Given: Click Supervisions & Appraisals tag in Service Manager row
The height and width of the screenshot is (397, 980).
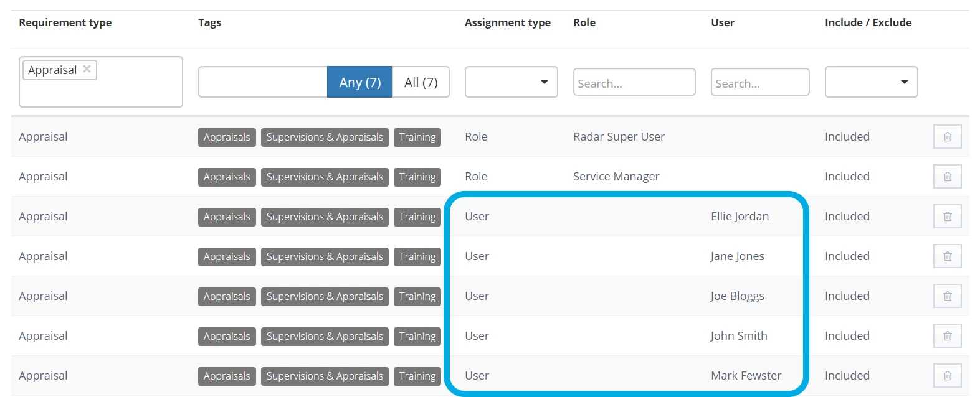Looking at the screenshot, I should [325, 177].
